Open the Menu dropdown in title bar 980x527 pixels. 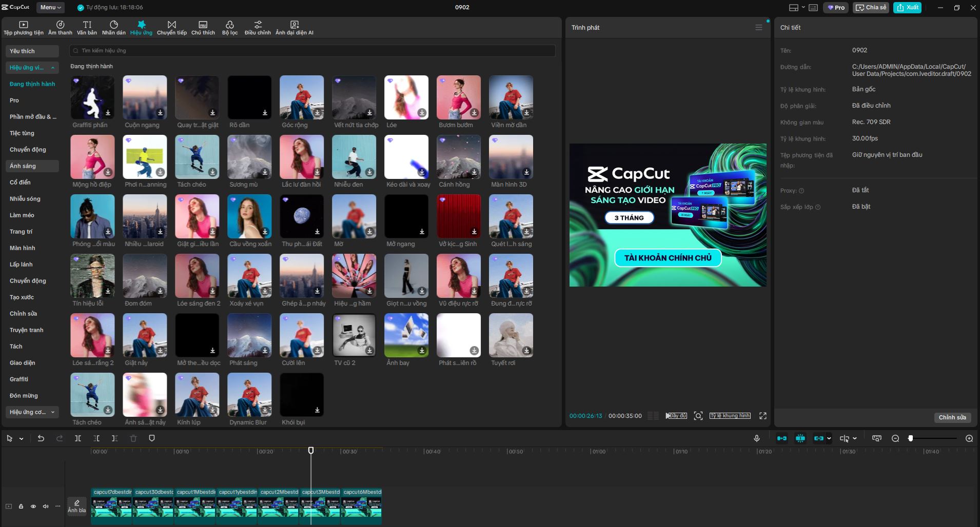pos(50,7)
